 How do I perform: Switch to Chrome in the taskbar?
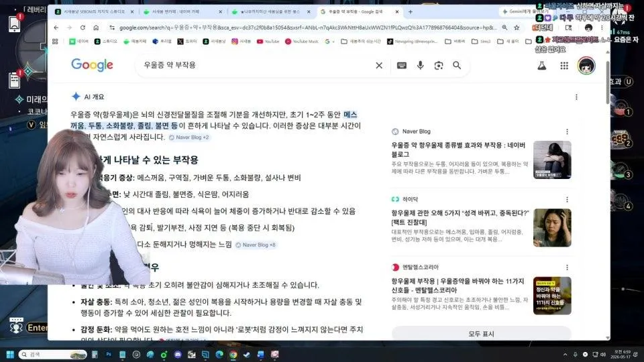coord(233,354)
